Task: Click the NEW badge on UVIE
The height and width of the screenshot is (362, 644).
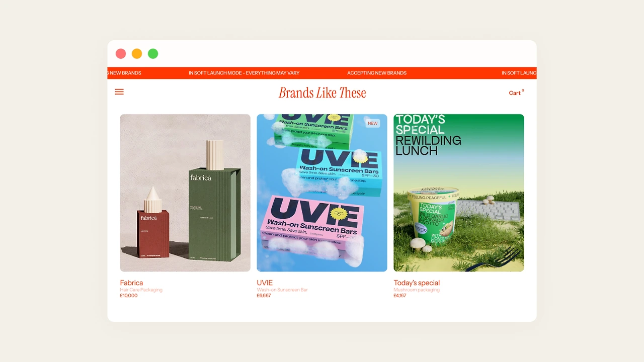Action: (373, 123)
